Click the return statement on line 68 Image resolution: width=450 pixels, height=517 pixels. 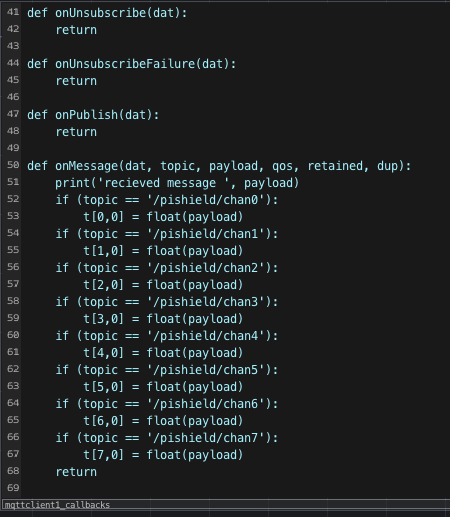point(76,472)
